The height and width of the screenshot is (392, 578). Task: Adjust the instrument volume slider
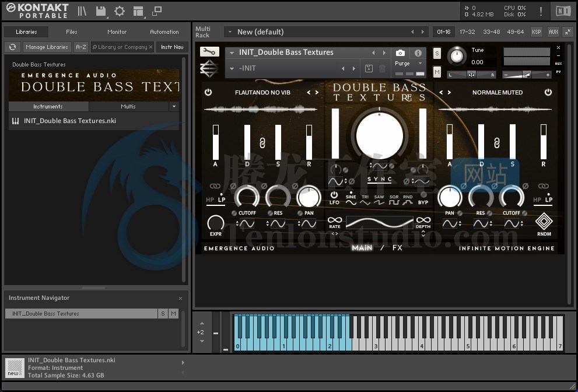[527, 75]
